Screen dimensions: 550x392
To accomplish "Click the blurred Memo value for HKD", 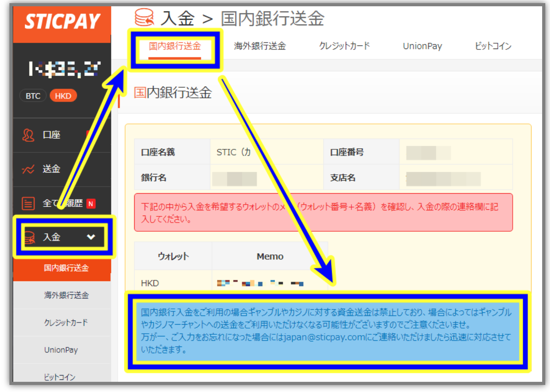I will (260, 283).
